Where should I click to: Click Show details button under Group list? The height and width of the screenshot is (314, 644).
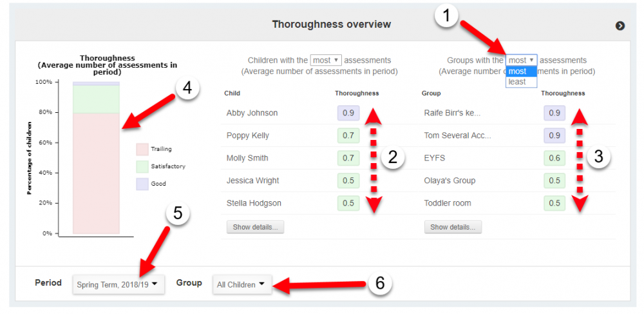point(453,227)
